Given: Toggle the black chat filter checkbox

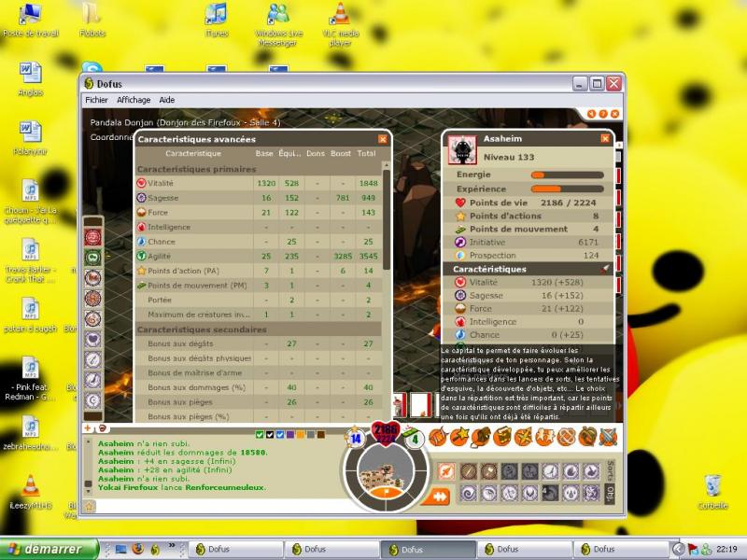Looking at the screenshot, I should (270, 434).
